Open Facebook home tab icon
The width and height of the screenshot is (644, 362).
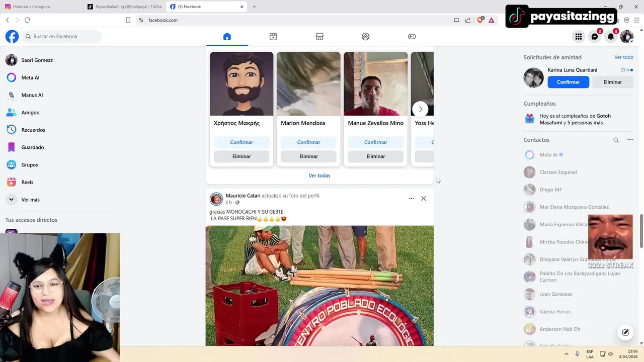point(227,36)
